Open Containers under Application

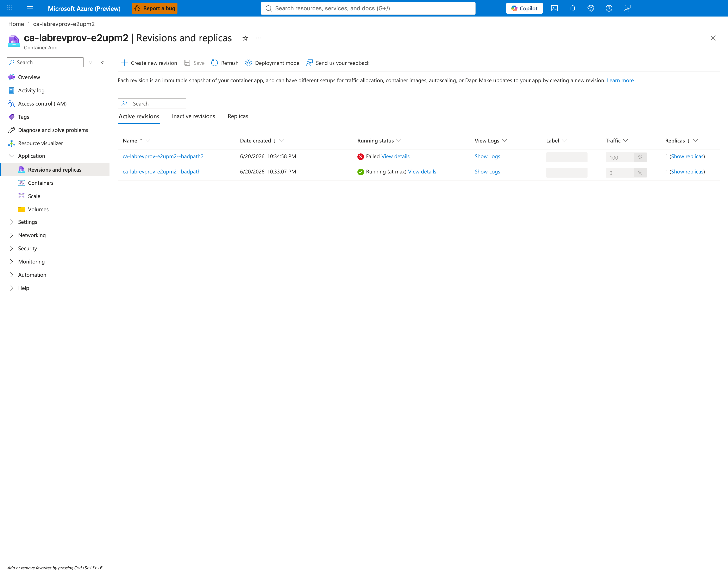pos(40,183)
